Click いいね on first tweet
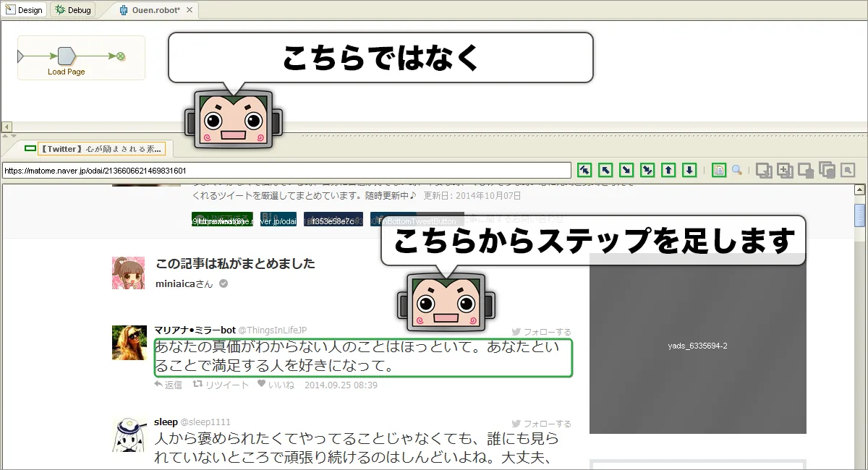This screenshot has height=470, width=868. [276, 385]
